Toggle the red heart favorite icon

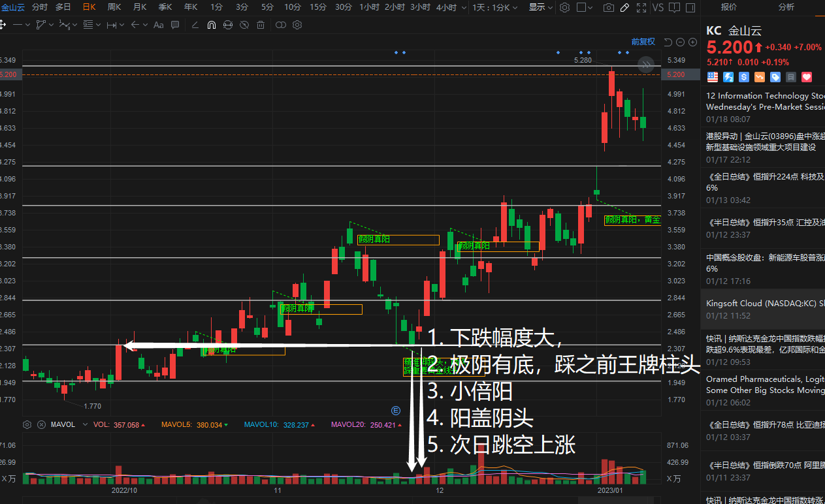(807, 77)
